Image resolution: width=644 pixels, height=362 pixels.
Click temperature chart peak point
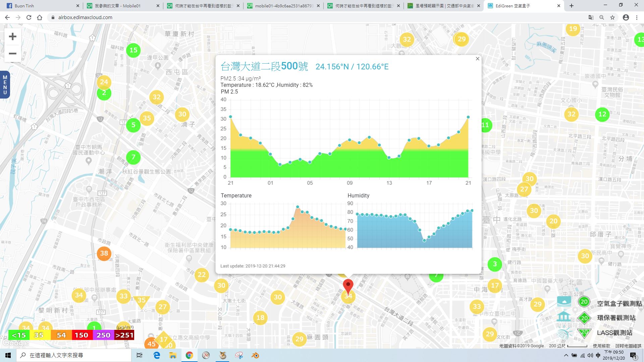(298, 207)
